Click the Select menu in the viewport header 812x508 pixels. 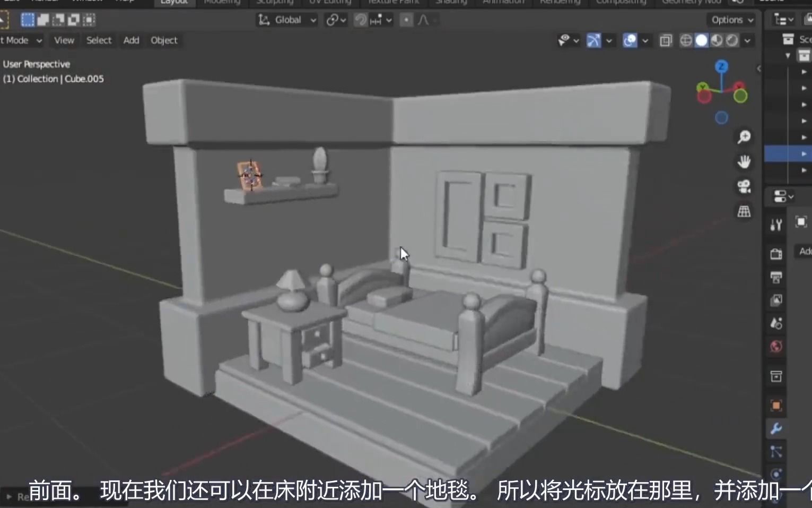[99, 40]
